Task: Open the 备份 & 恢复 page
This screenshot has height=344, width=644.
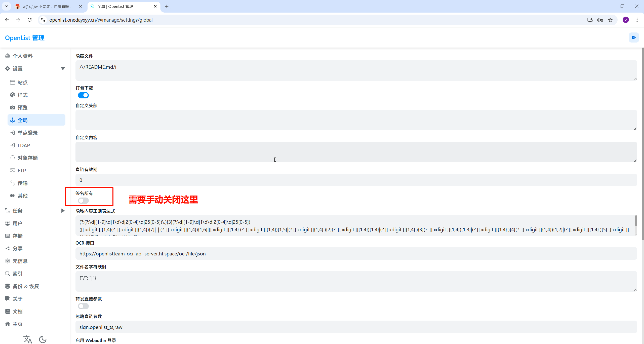Action: pos(26,286)
